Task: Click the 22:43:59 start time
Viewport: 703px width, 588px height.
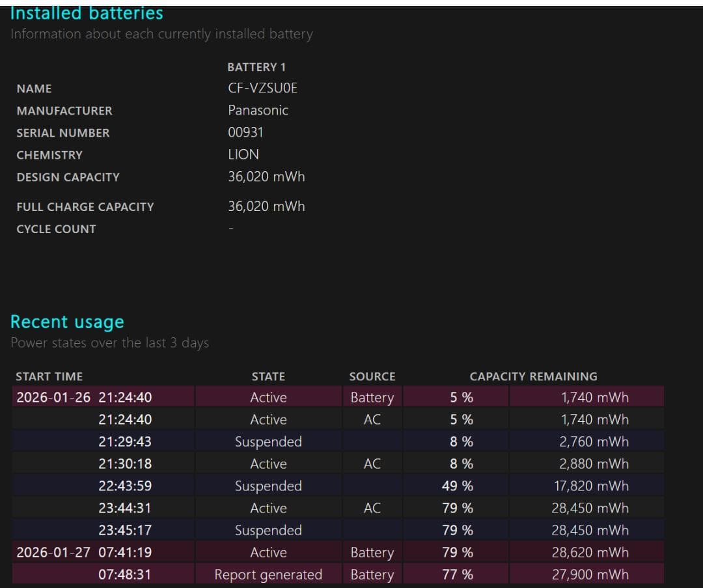Action: pos(124,486)
